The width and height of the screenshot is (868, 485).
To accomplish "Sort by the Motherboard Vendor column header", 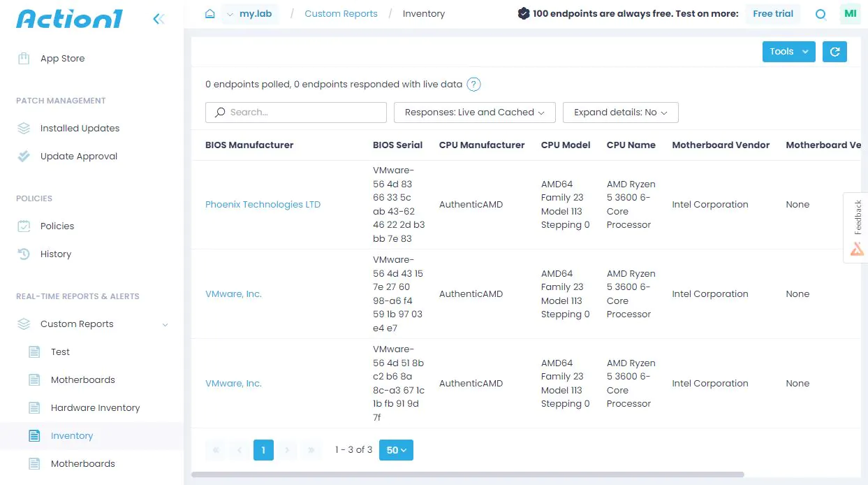I will pyautogui.click(x=721, y=145).
